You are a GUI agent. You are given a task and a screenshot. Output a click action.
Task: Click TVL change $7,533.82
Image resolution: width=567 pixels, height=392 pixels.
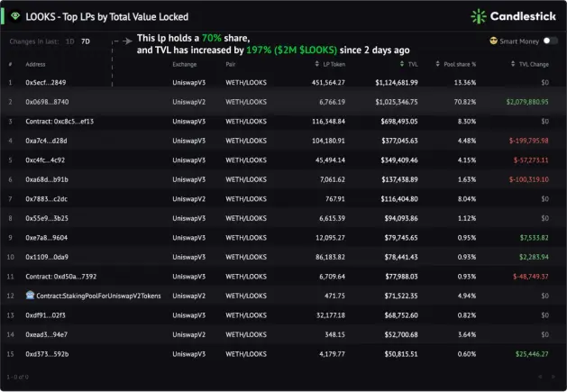point(534,238)
